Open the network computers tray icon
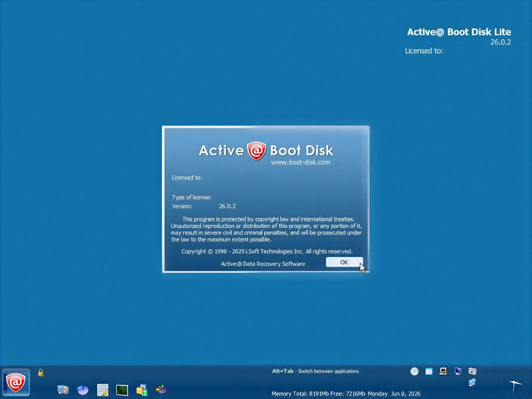Screen dimensions: 532x399 (472, 382)
